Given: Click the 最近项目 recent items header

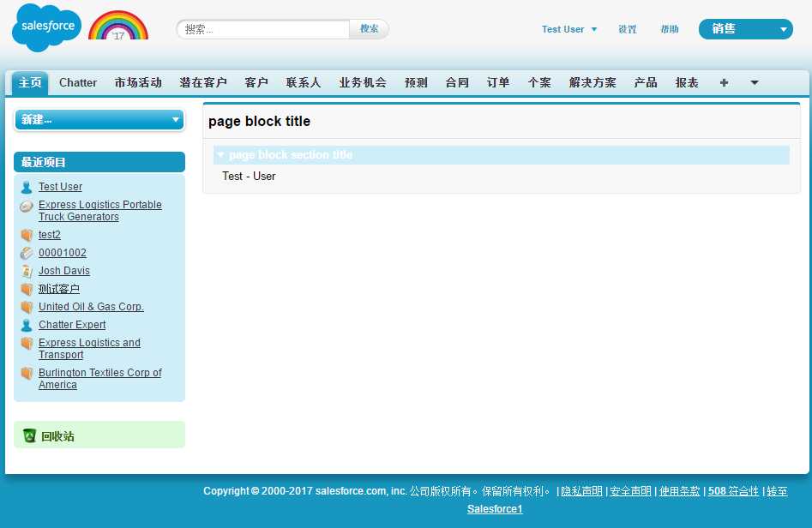Looking at the screenshot, I should 99,162.
